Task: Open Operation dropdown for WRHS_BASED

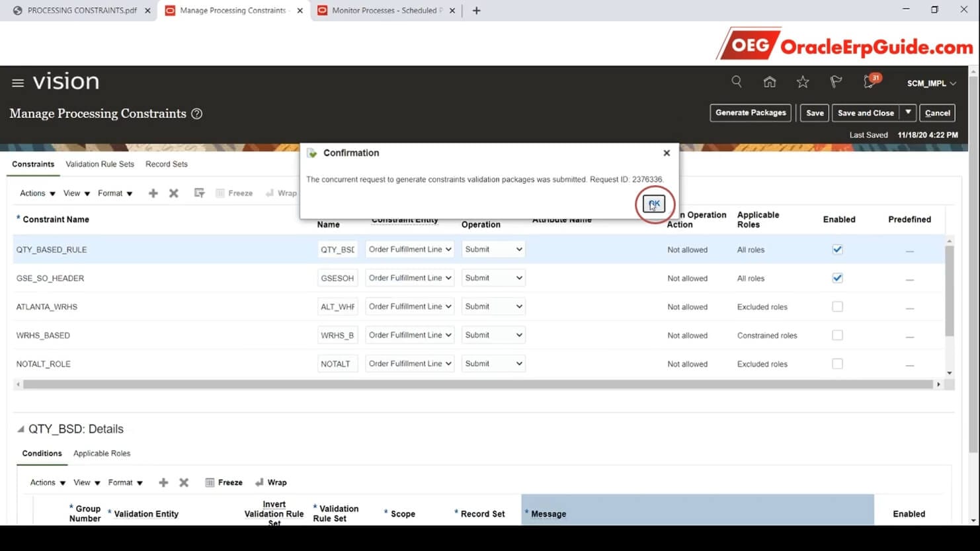Action: click(x=493, y=335)
